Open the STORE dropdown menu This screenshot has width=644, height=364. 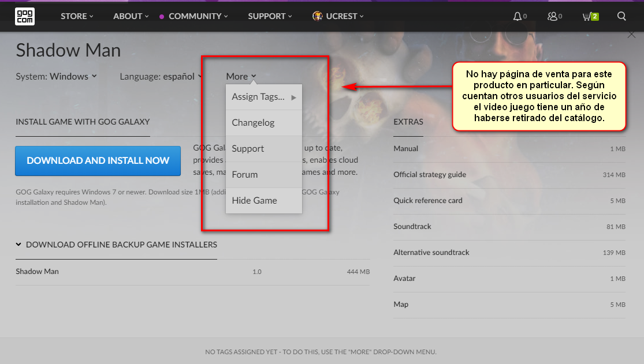(x=77, y=16)
